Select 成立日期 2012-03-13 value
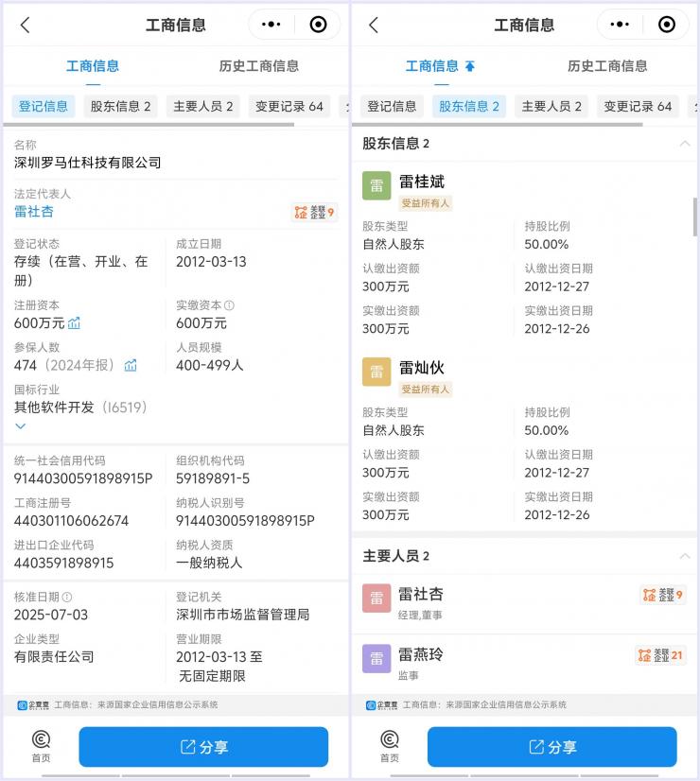Image resolution: width=700 pixels, height=781 pixels. tap(211, 262)
